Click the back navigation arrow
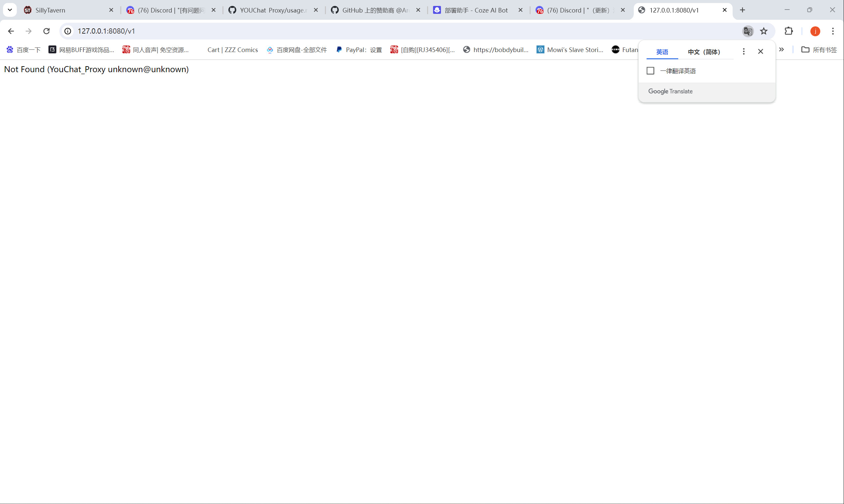The width and height of the screenshot is (844, 504). click(11, 31)
